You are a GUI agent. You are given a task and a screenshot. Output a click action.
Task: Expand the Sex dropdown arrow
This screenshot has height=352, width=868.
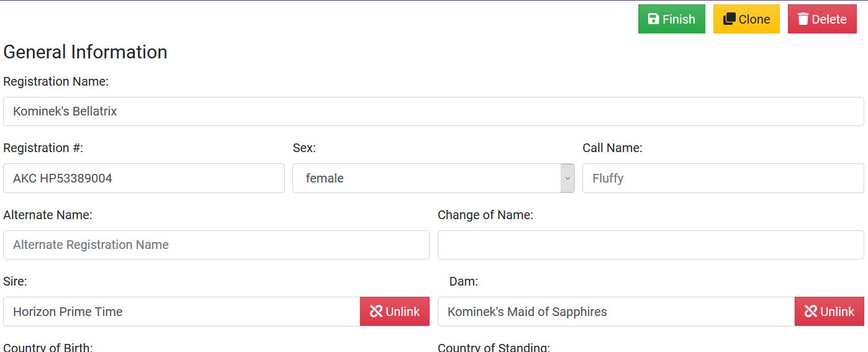pos(567,178)
